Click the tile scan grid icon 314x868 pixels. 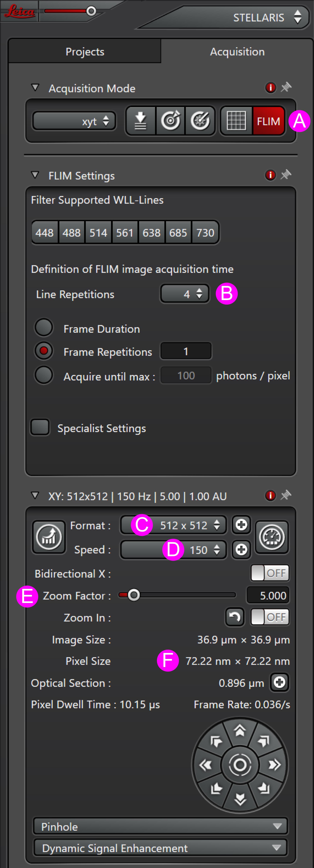coord(236,121)
